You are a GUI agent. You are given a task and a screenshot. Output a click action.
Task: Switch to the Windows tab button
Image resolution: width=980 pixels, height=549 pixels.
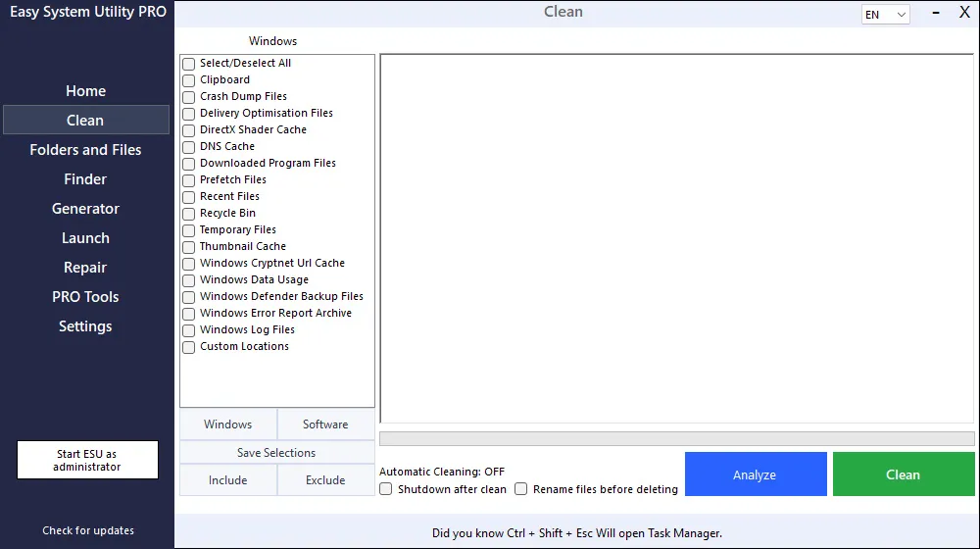228,424
